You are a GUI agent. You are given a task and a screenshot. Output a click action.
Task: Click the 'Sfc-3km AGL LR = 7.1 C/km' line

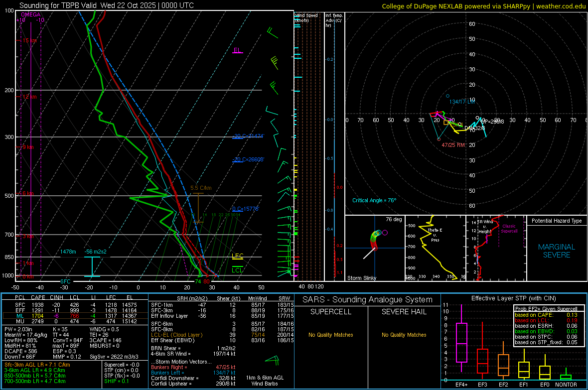[x=37, y=365]
